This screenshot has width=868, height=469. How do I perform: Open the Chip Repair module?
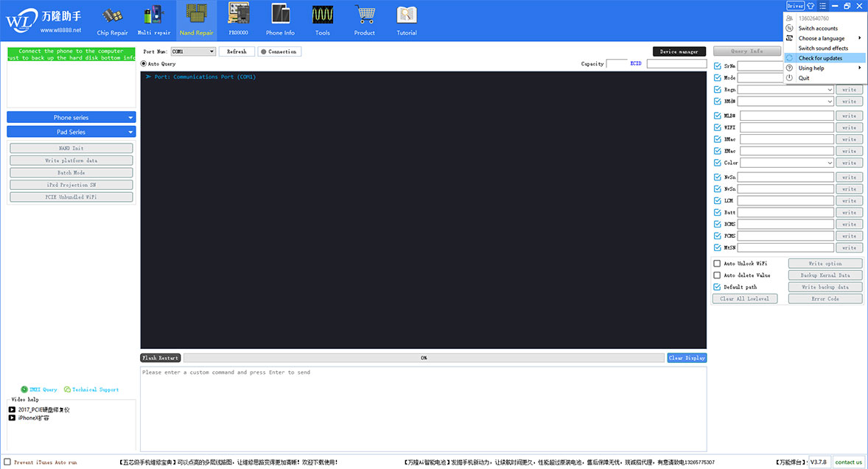(x=112, y=20)
